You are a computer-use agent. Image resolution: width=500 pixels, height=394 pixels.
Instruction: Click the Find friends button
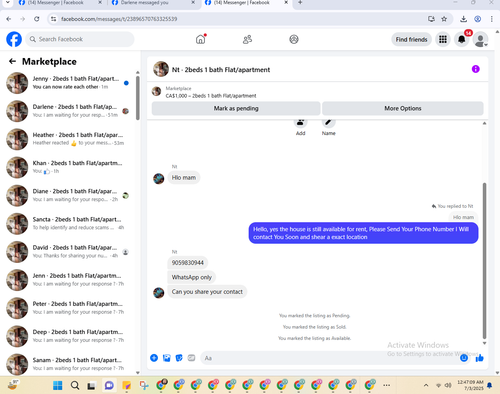(411, 39)
